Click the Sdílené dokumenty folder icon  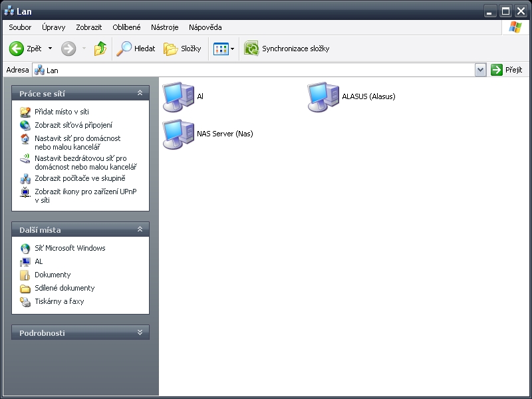25,289
